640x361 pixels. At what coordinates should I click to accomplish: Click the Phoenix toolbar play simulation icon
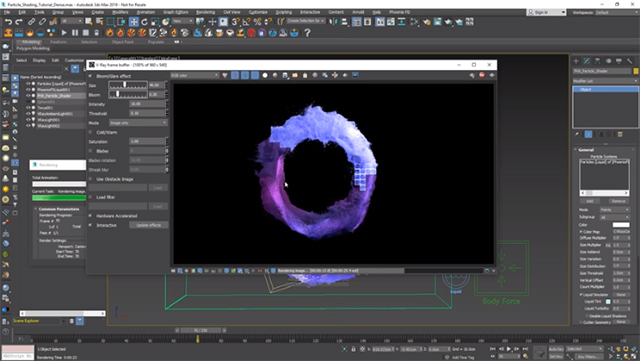(x=64, y=33)
